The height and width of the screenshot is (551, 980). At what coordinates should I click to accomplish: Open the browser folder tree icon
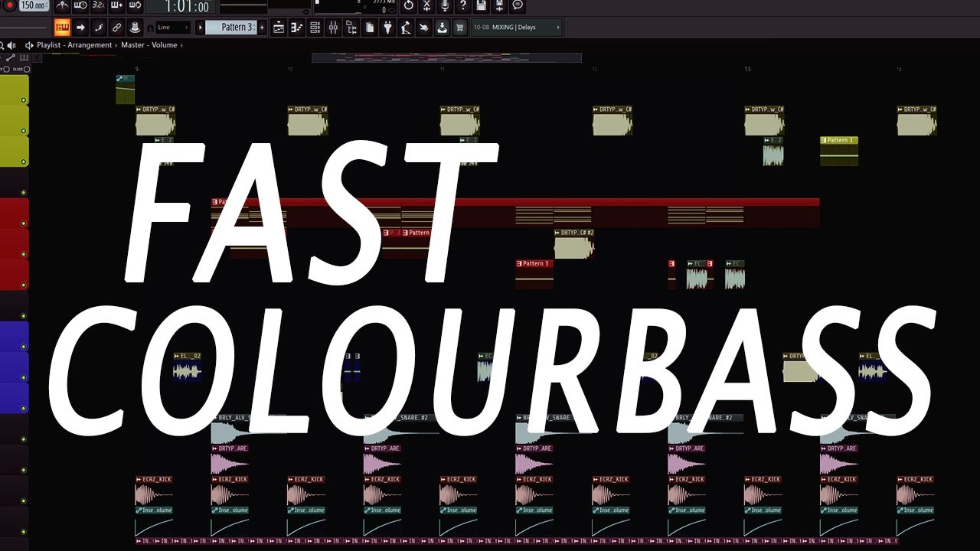tap(351, 28)
